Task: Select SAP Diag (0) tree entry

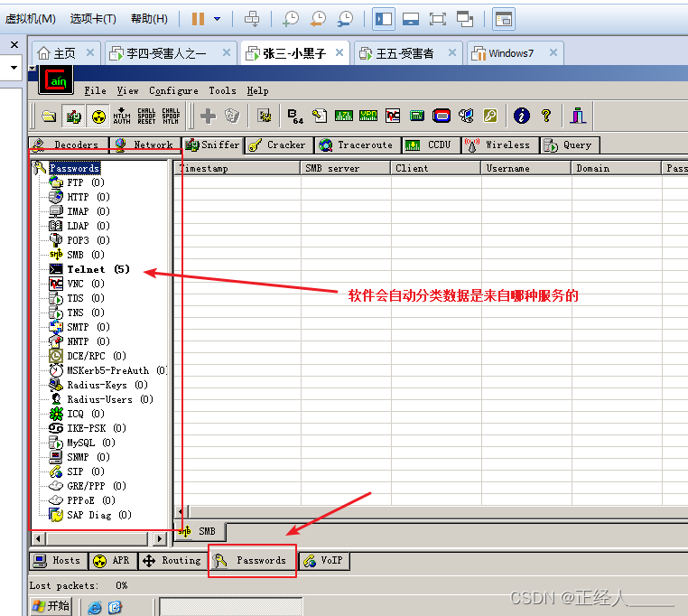Action: pos(99,515)
